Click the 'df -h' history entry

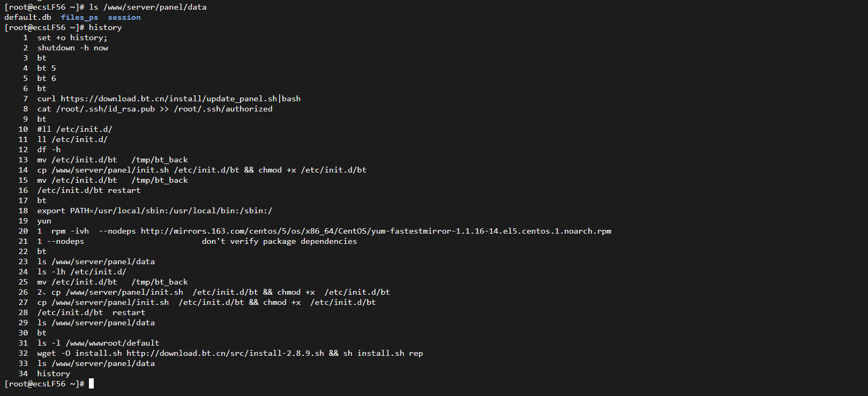click(x=49, y=150)
